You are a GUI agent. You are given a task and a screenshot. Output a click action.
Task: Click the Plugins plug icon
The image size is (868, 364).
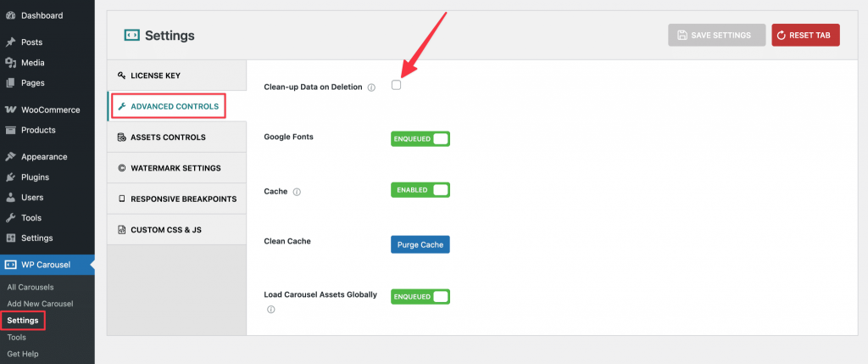point(10,177)
